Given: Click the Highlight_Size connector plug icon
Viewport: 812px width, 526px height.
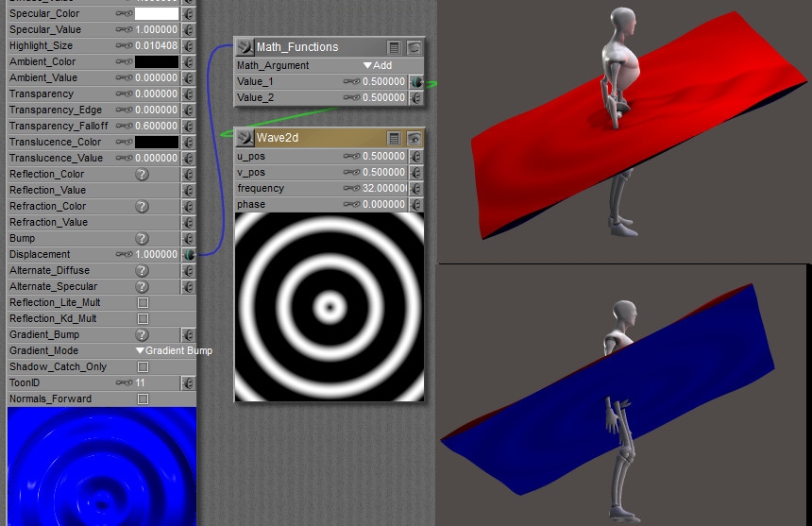Looking at the screenshot, I should (189, 45).
